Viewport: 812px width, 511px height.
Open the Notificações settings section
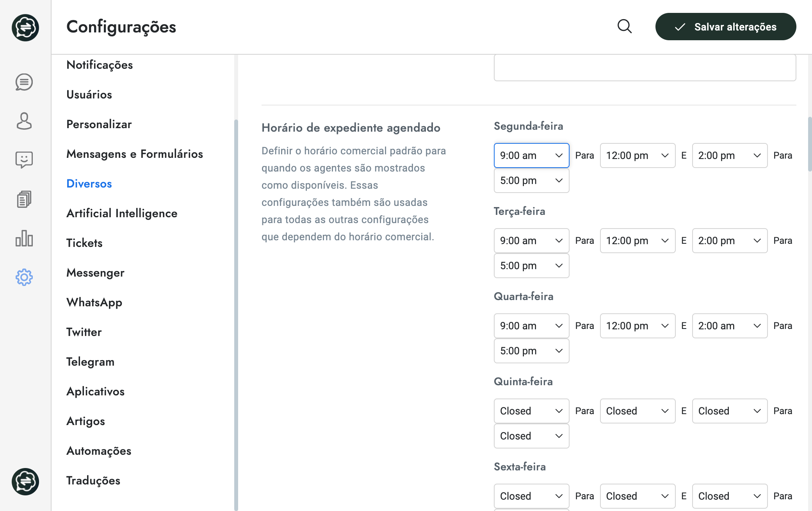point(100,65)
